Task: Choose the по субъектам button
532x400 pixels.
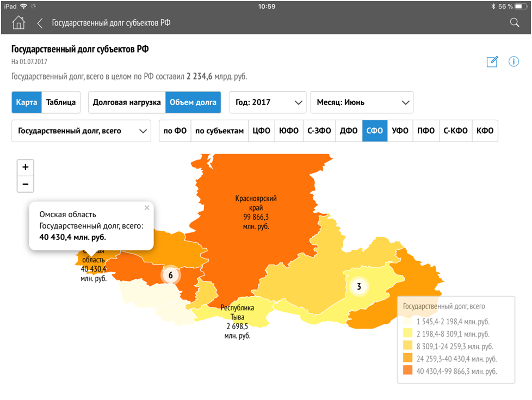Action: pos(220,131)
